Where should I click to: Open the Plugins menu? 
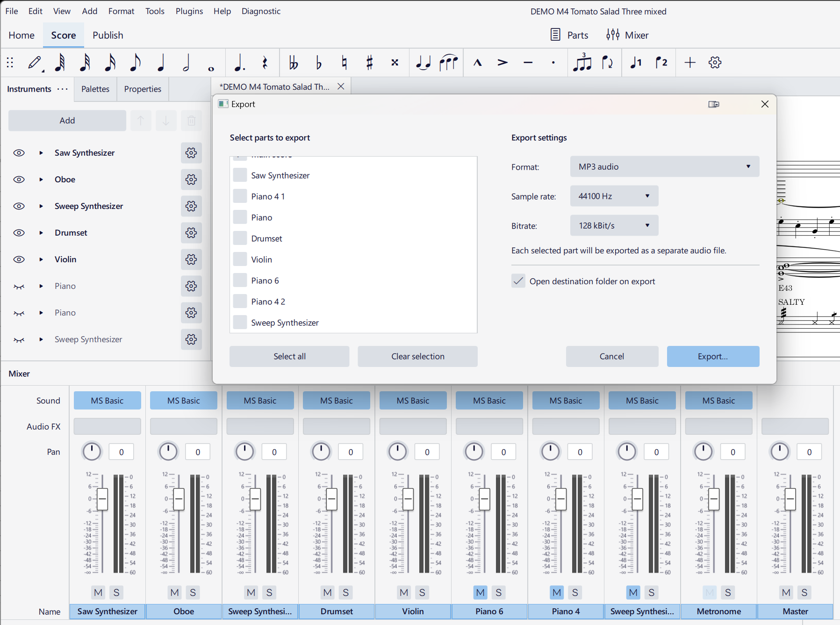pyautogui.click(x=189, y=11)
